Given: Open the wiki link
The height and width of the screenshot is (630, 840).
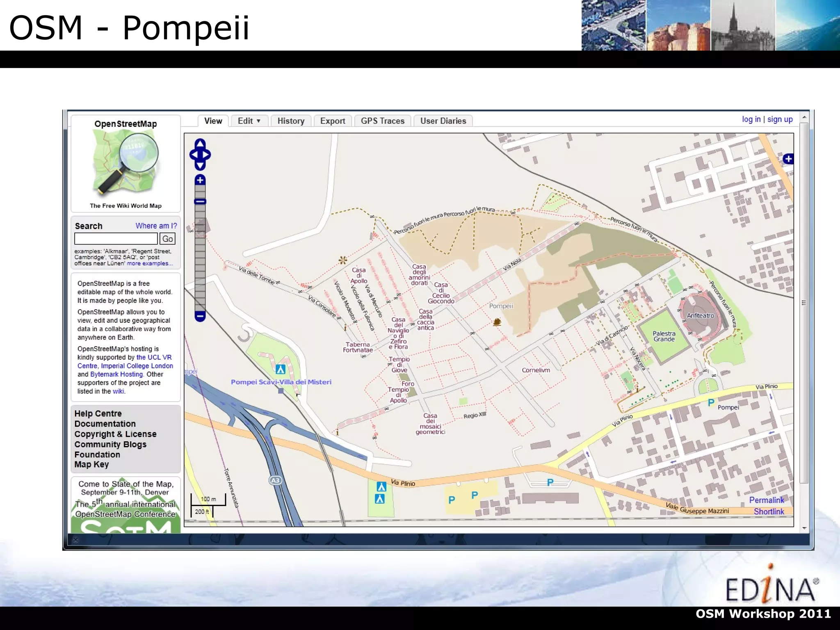Looking at the screenshot, I should 119,391.
